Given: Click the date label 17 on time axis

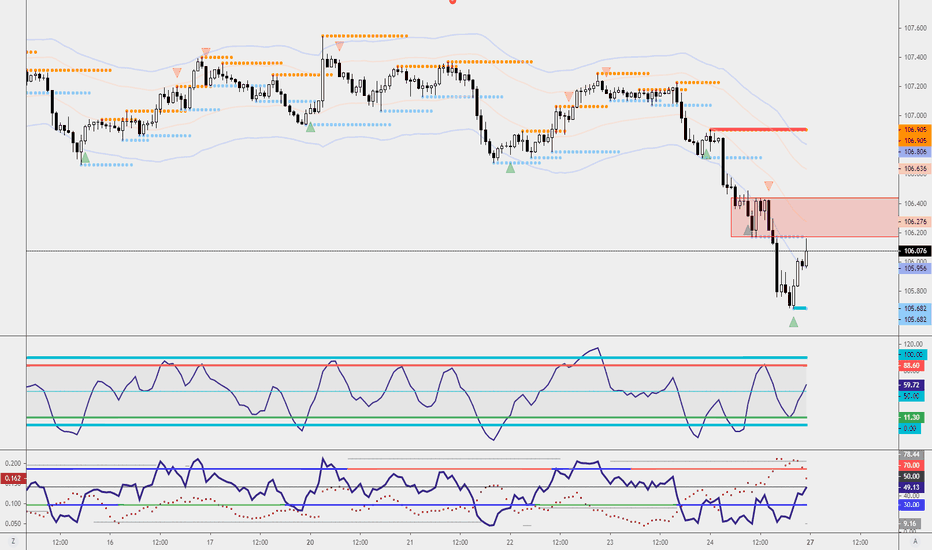Looking at the screenshot, I should coord(210,542).
